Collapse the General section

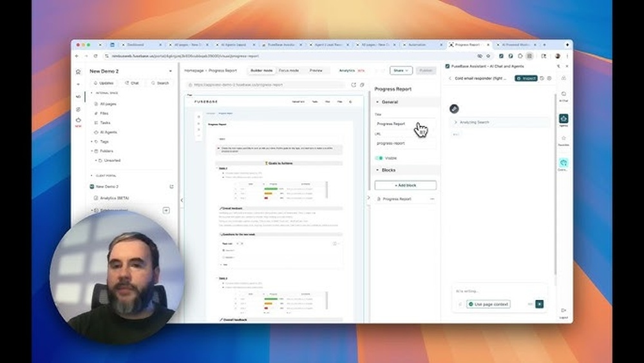tap(377, 102)
